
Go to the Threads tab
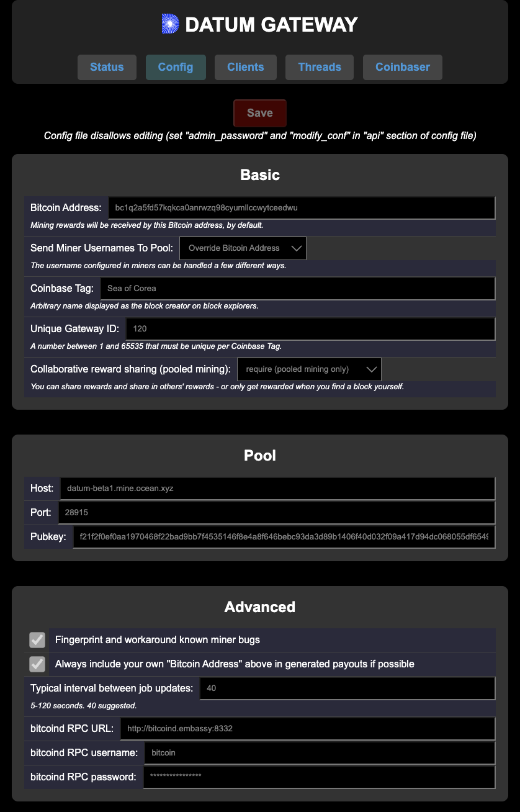click(x=320, y=67)
